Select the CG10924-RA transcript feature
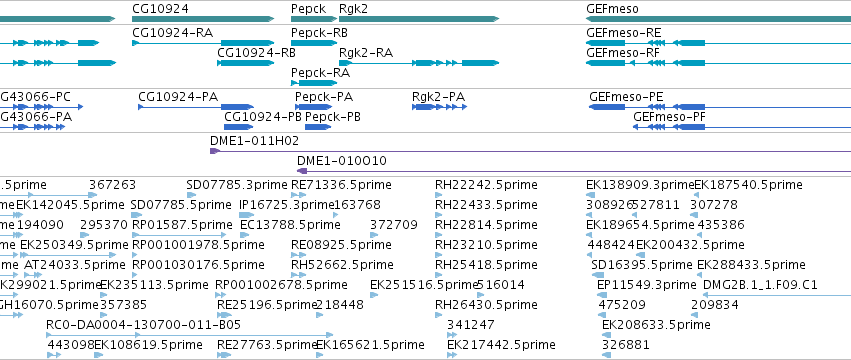Screen dimensions: 851x360 click(x=203, y=43)
